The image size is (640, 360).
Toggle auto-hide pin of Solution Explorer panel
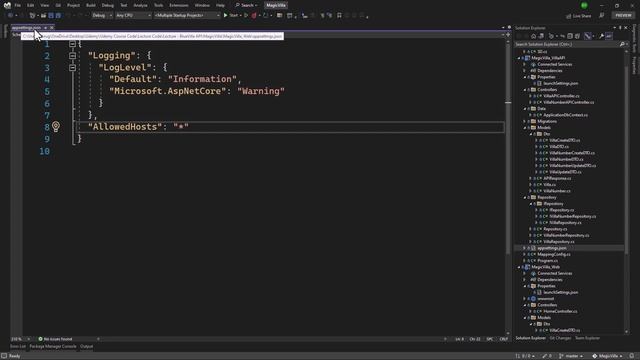[x=620, y=28]
